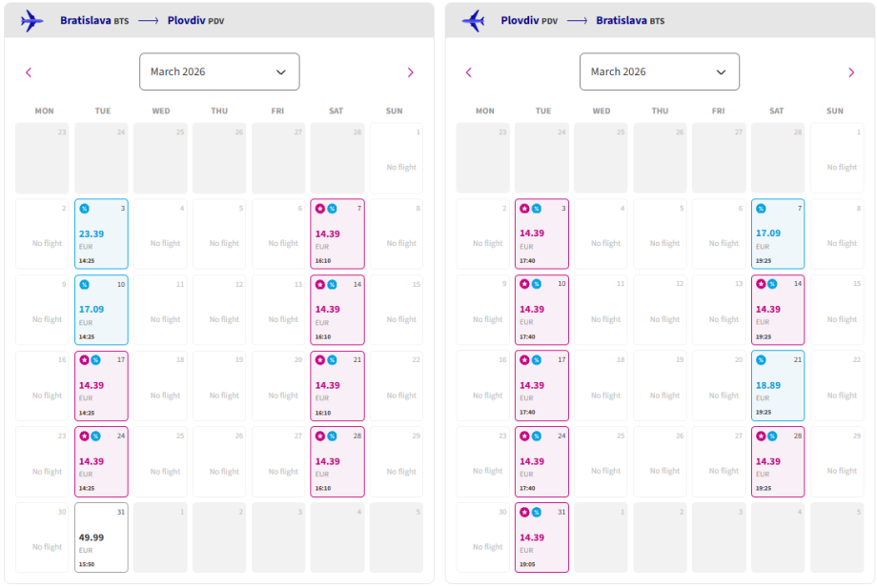Choose the March 28 outbound flight at 16:10
The image size is (877, 588).
coord(337,462)
